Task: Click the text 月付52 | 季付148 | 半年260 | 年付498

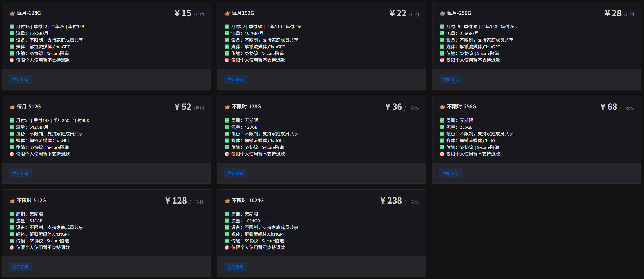Action: [x=53, y=120]
